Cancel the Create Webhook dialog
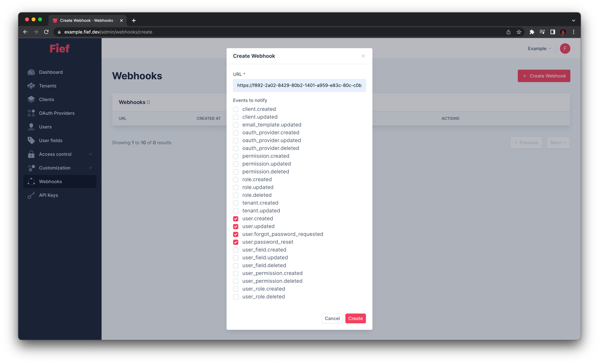 [332, 318]
